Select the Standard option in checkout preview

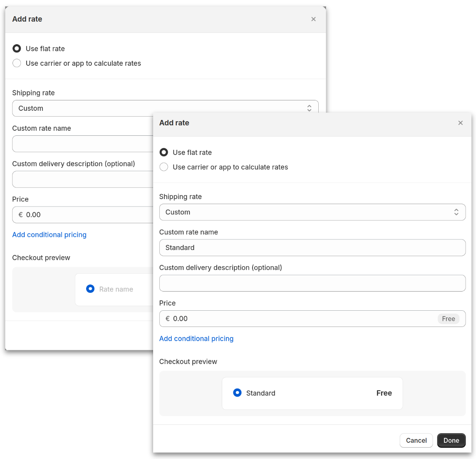coord(237,393)
